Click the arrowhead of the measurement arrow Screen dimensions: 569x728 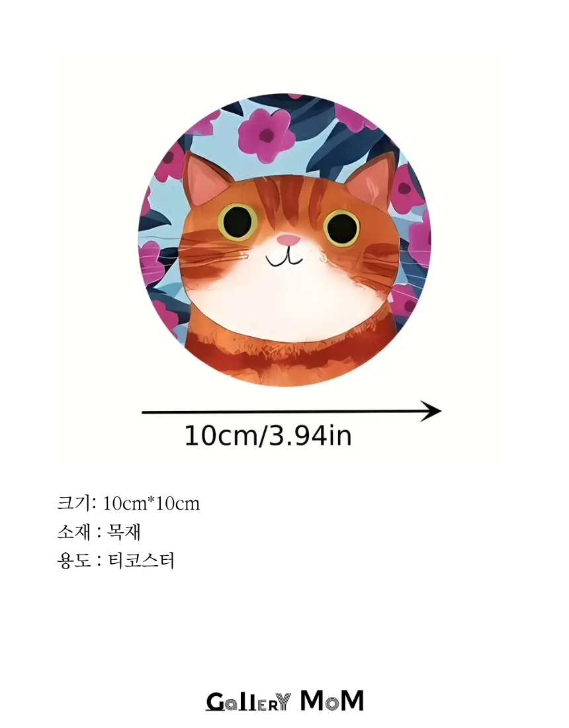pyautogui.click(x=430, y=411)
